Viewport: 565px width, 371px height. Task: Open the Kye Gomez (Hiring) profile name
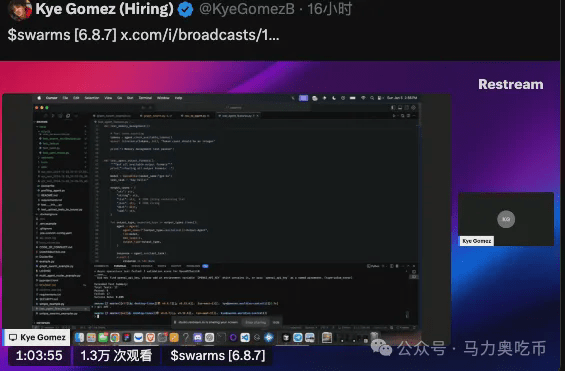tap(104, 9)
